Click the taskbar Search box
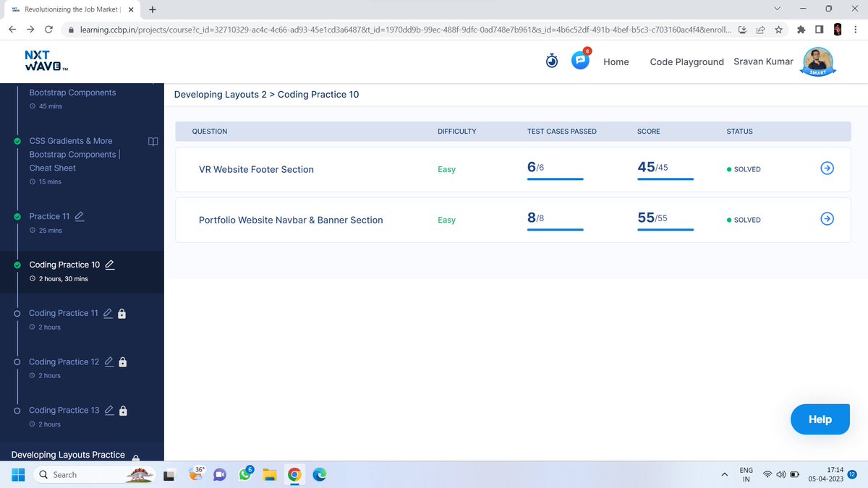 pos(95,474)
